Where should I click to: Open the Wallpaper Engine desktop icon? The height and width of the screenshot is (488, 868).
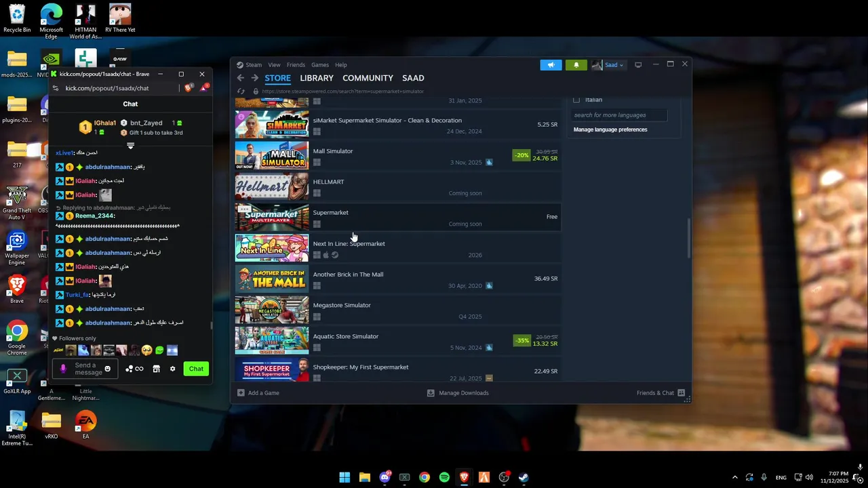click(x=17, y=248)
